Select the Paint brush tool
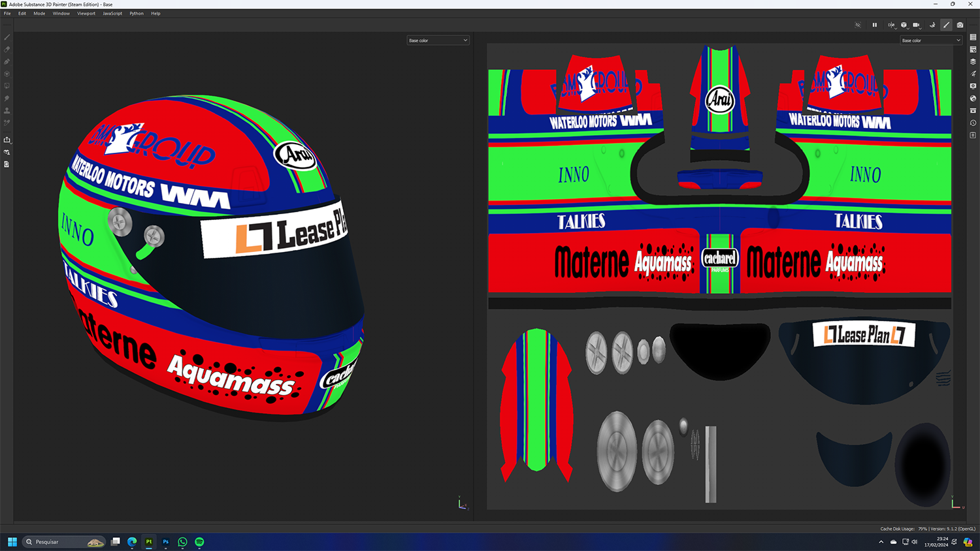Image resolution: width=980 pixels, height=551 pixels. (x=7, y=37)
